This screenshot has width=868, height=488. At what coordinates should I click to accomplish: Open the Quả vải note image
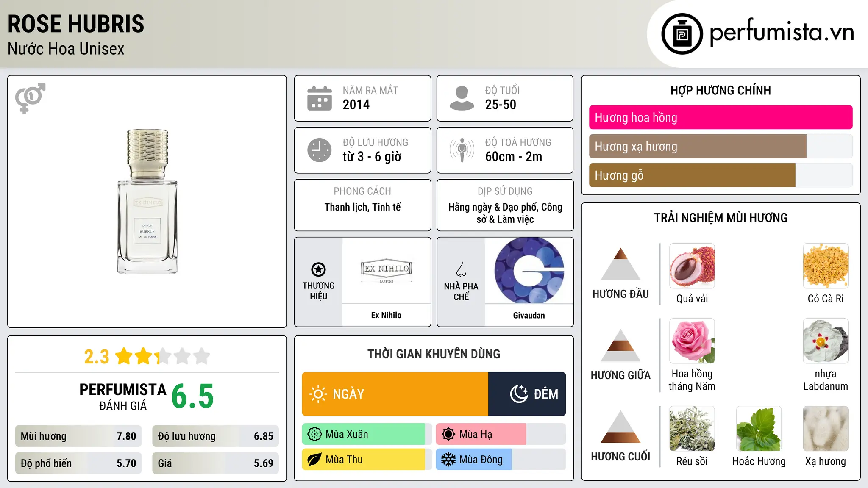pyautogui.click(x=692, y=266)
